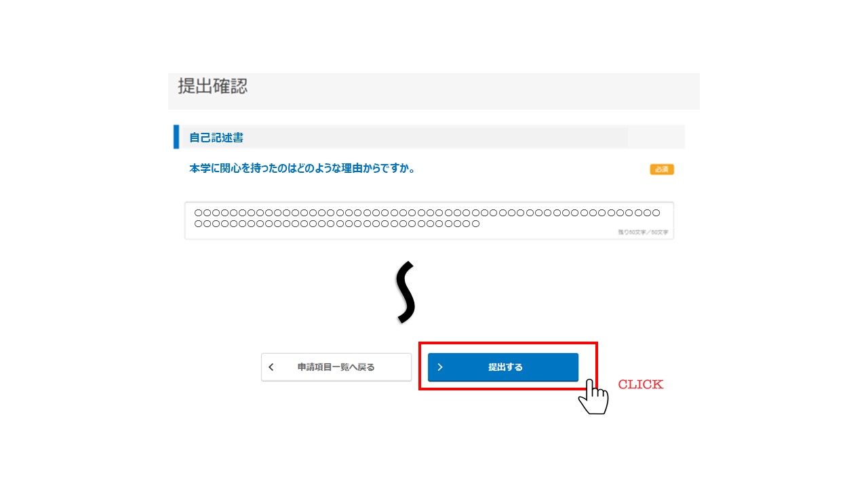Click the 提出確認 page title
Image resolution: width=868 pixels, height=488 pixels.
213,86
